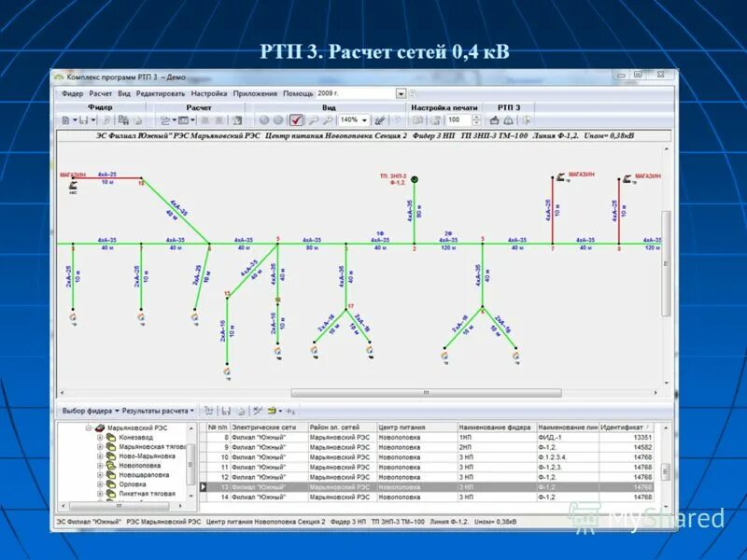Viewport: 747px width, 560px height.
Task: Click the brush icon right of the zoom box
Action: point(379,120)
